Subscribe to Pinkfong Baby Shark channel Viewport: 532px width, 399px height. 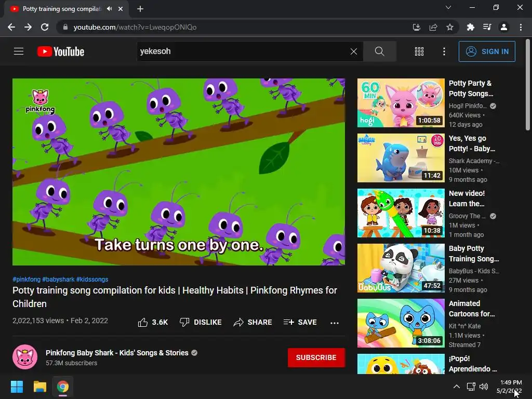[316, 357]
